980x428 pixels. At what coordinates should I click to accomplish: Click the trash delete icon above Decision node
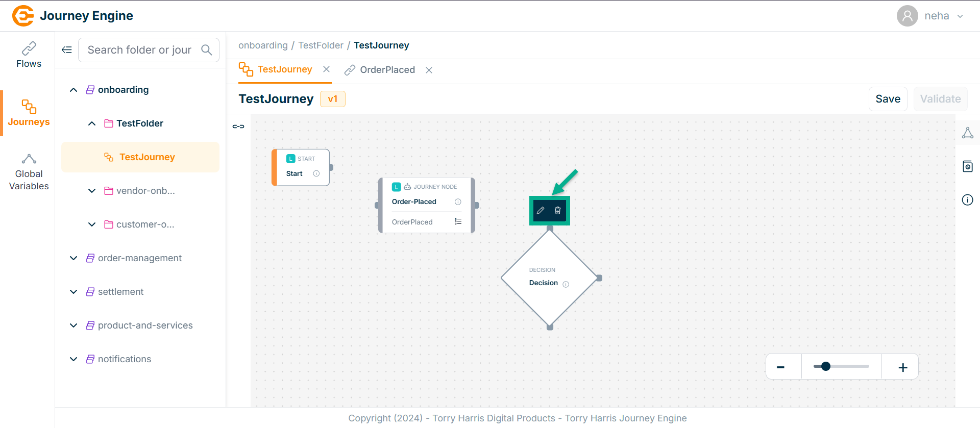point(558,210)
